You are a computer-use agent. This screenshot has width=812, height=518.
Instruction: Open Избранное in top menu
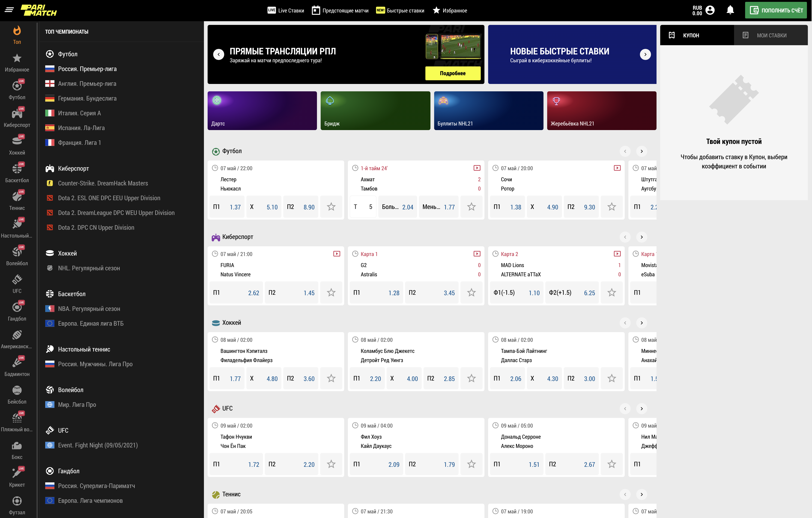pyautogui.click(x=450, y=10)
